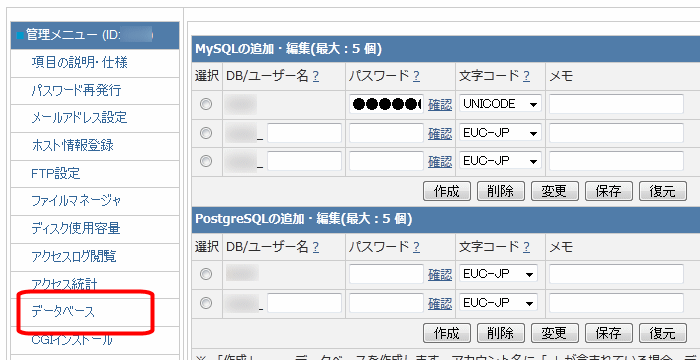Click the 確認 link in the second PostgreSQL row
700x360 pixels.
440,304
